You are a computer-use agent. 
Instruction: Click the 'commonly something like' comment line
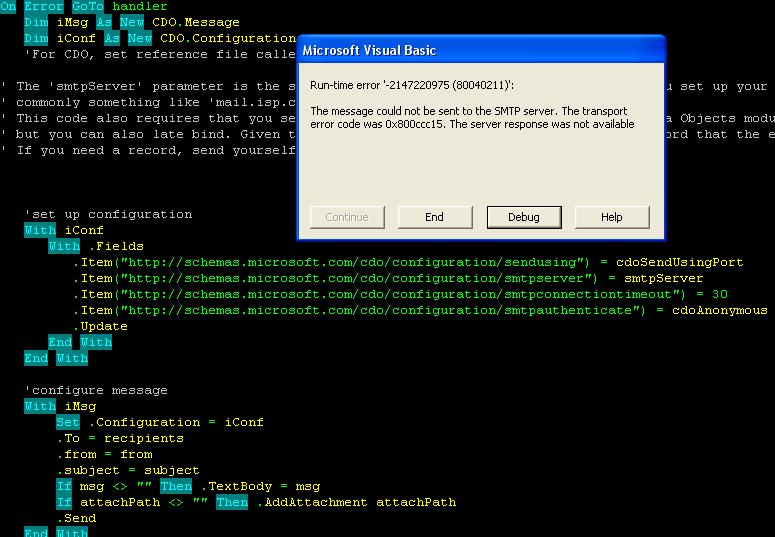[x=148, y=102]
